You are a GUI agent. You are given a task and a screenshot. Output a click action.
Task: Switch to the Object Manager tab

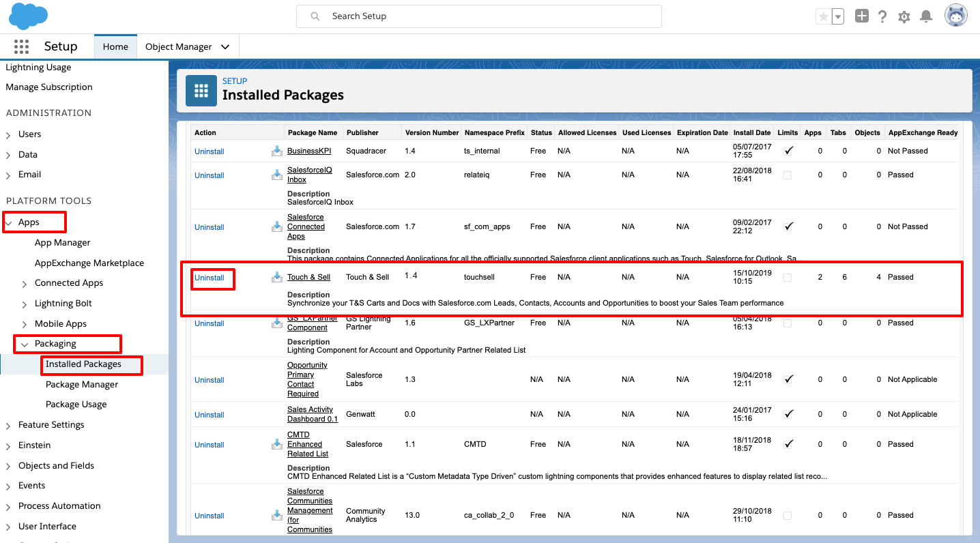(179, 46)
